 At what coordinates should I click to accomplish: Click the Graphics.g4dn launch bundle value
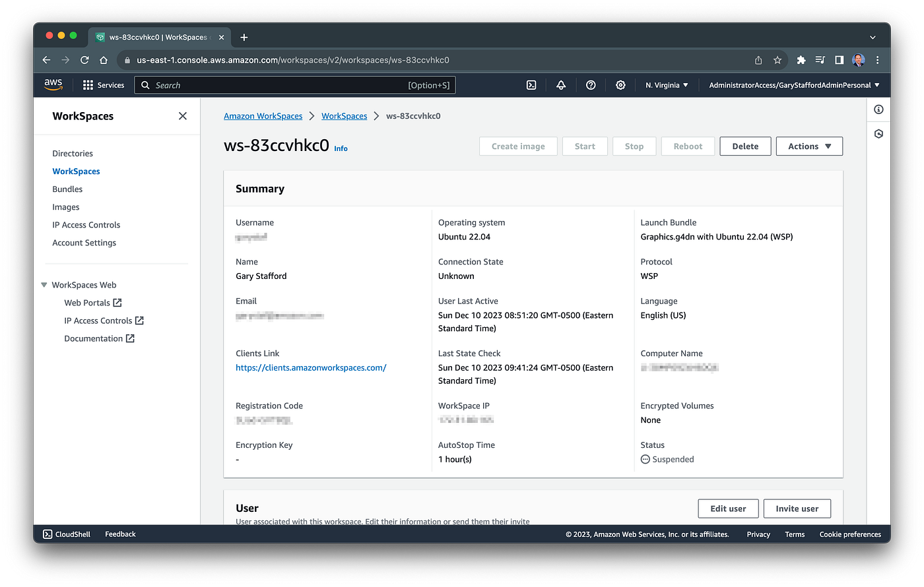coord(717,237)
